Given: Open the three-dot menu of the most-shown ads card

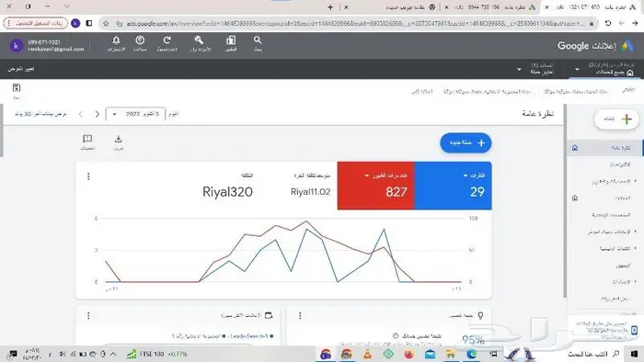Looking at the screenshot, I should point(88,315).
